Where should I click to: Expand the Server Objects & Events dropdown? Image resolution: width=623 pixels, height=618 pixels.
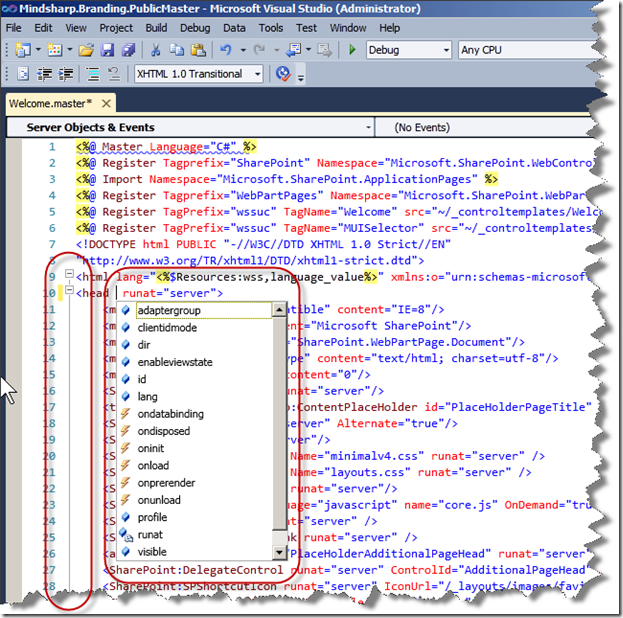click(x=367, y=128)
